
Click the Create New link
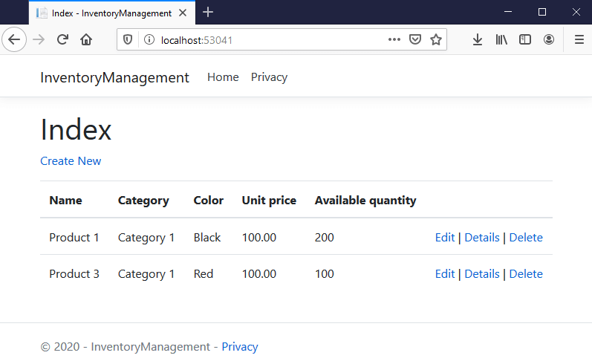click(x=71, y=161)
